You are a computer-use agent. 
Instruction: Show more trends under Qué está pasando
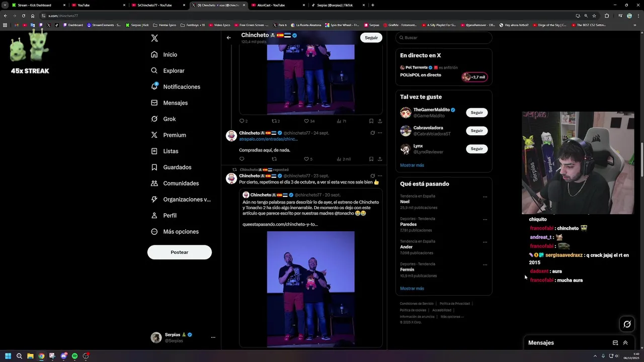[x=412, y=289]
